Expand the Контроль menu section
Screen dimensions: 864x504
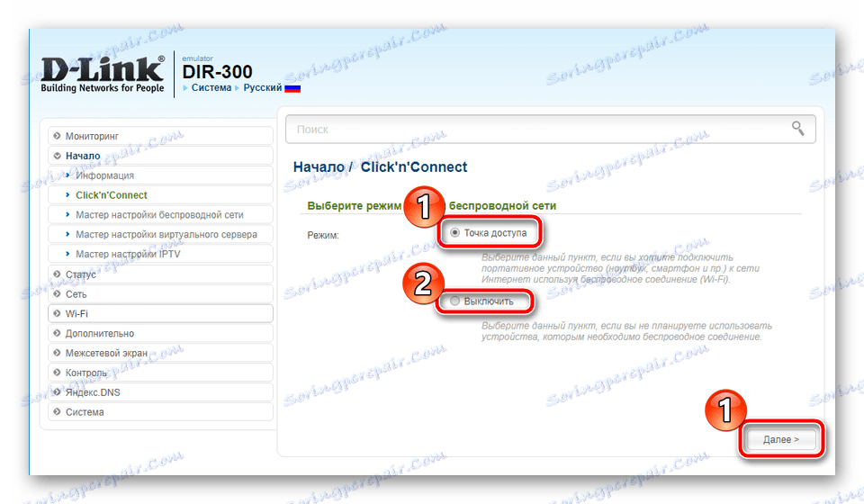[x=161, y=373]
